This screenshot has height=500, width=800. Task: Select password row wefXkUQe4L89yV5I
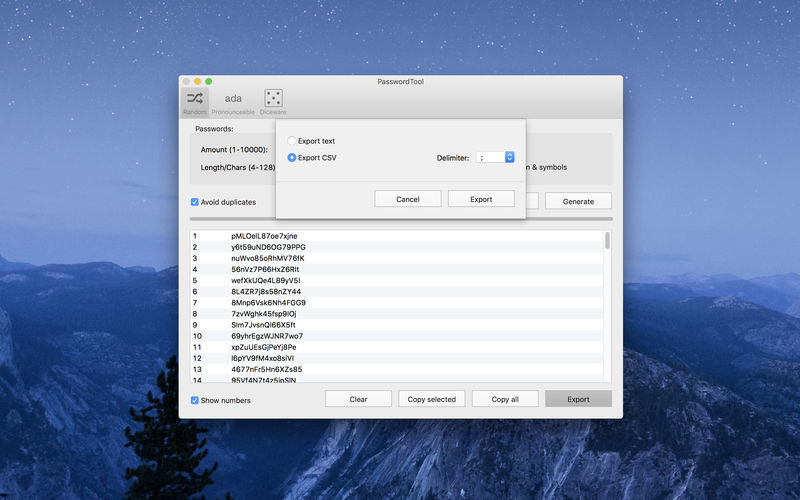point(397,281)
